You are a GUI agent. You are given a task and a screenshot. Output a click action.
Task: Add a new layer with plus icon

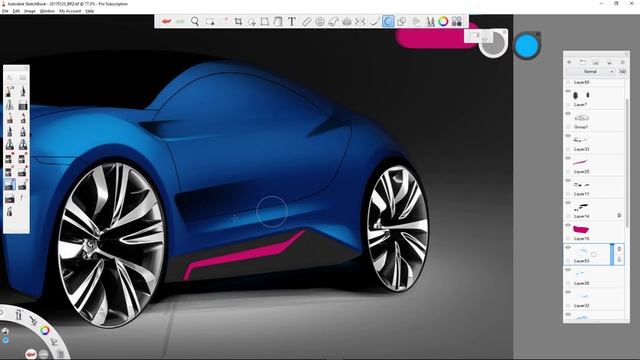pos(569,62)
